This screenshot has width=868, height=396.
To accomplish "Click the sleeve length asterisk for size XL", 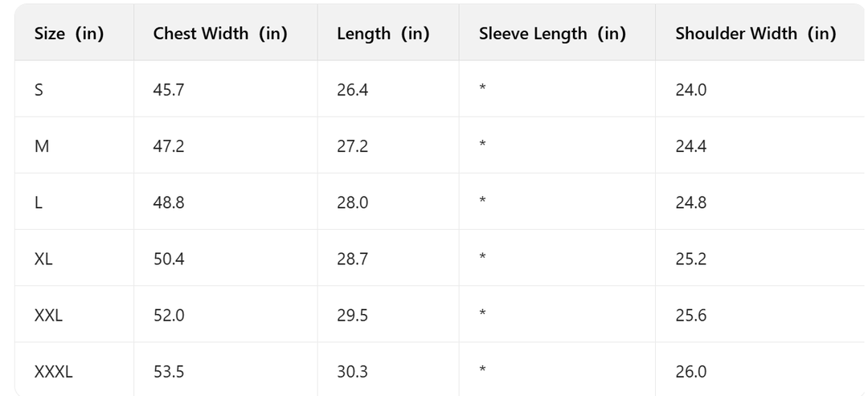I will (x=481, y=257).
